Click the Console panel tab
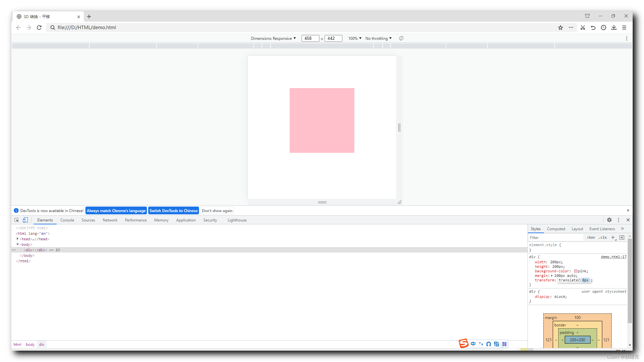 (x=67, y=220)
